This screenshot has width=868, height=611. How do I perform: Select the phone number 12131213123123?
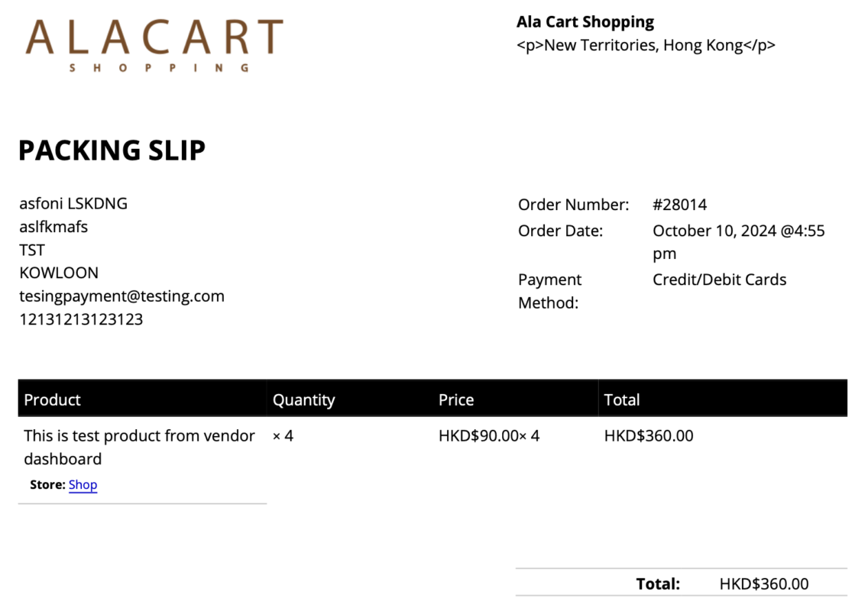81,319
